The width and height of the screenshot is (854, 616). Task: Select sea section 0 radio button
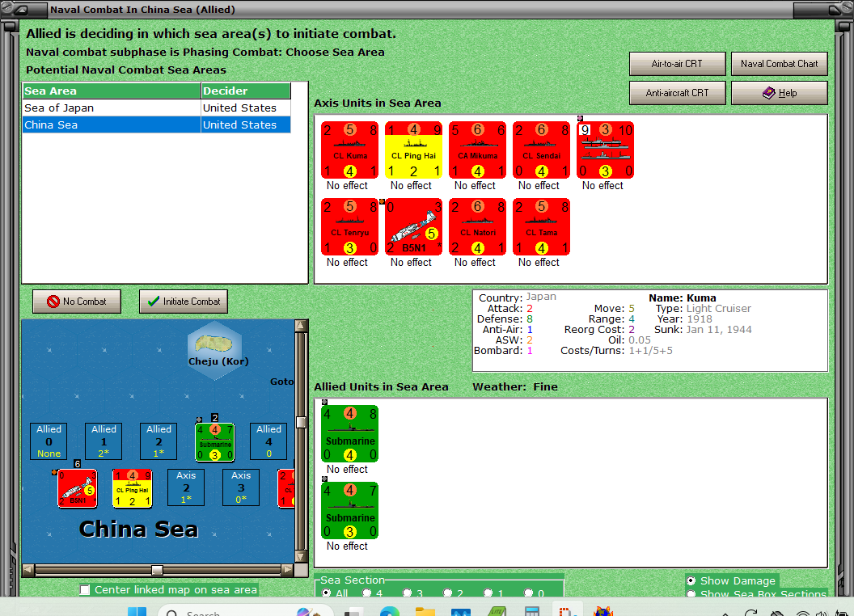[x=529, y=593]
